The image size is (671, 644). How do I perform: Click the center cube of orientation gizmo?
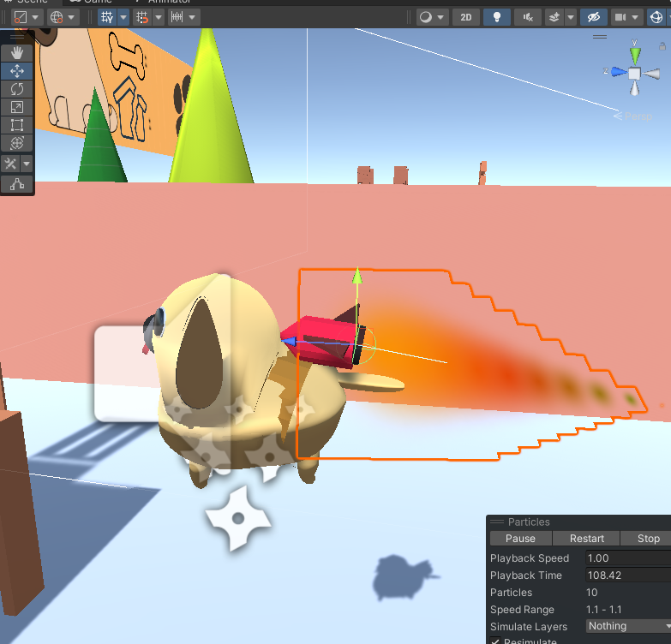point(635,74)
